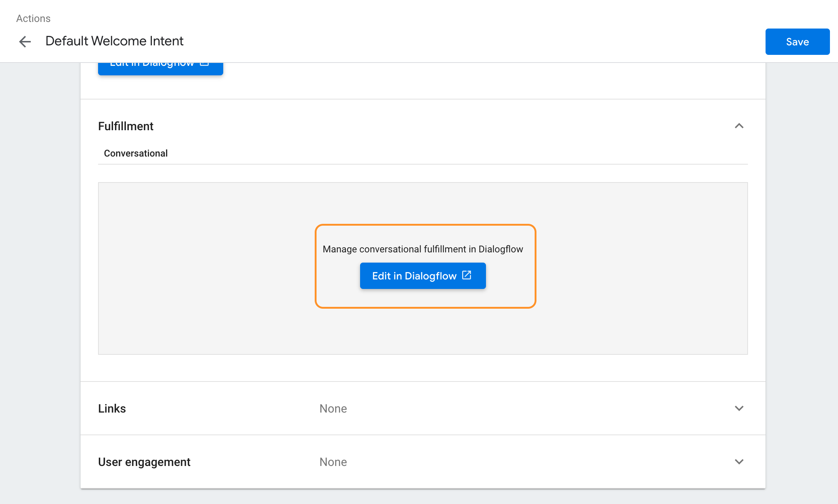
Task: Click the external link icon in fulfillment button
Action: 467,275
